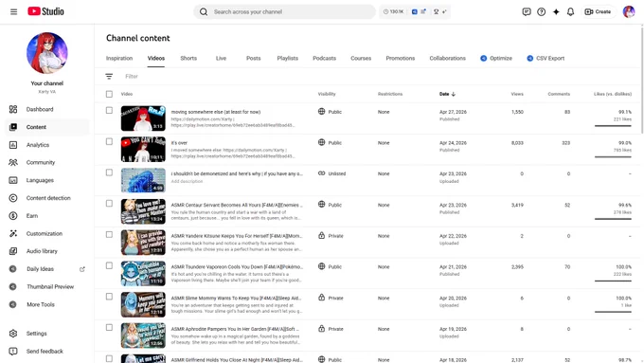
Task: Open Unlisted visibility for demonetized video
Action: point(331,173)
